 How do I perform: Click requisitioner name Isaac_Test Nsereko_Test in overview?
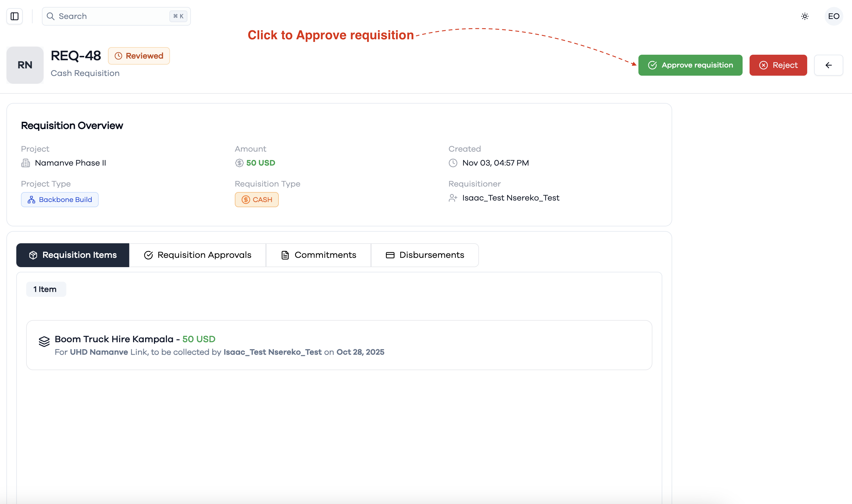tap(511, 198)
